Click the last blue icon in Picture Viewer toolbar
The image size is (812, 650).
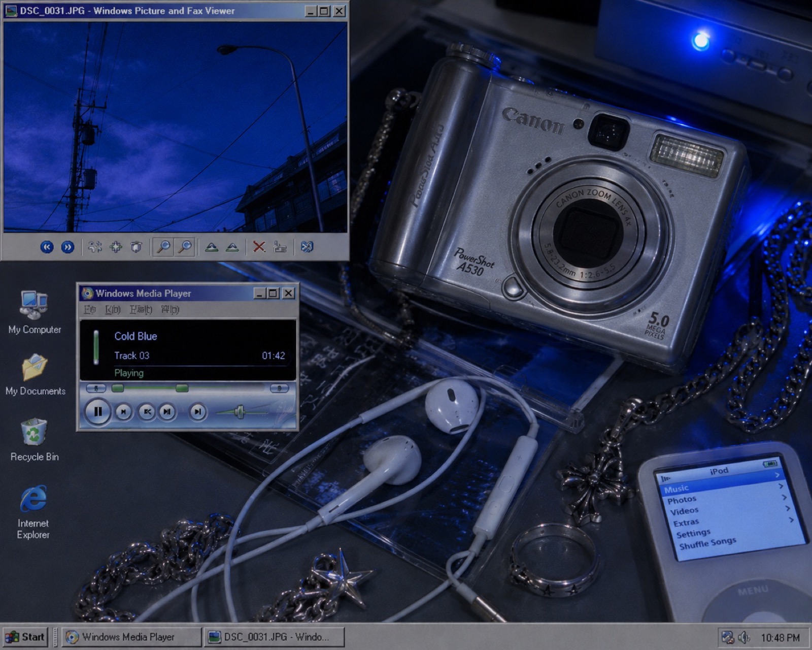307,247
